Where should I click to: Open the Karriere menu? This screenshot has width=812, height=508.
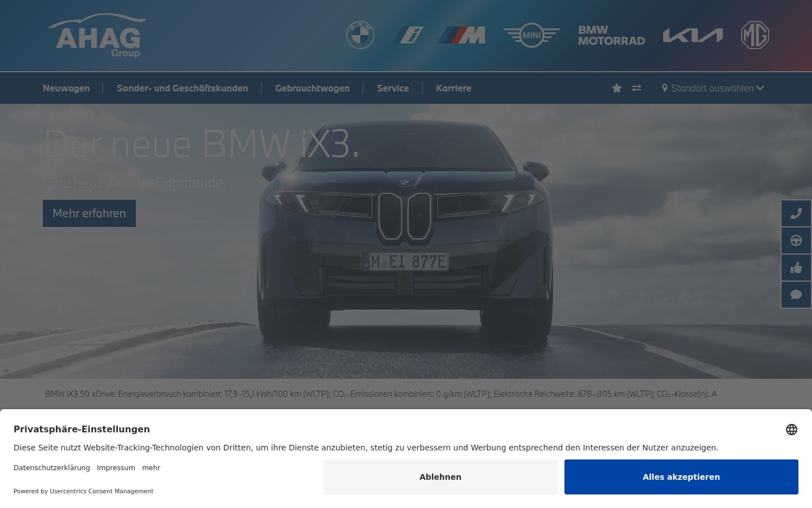453,88
